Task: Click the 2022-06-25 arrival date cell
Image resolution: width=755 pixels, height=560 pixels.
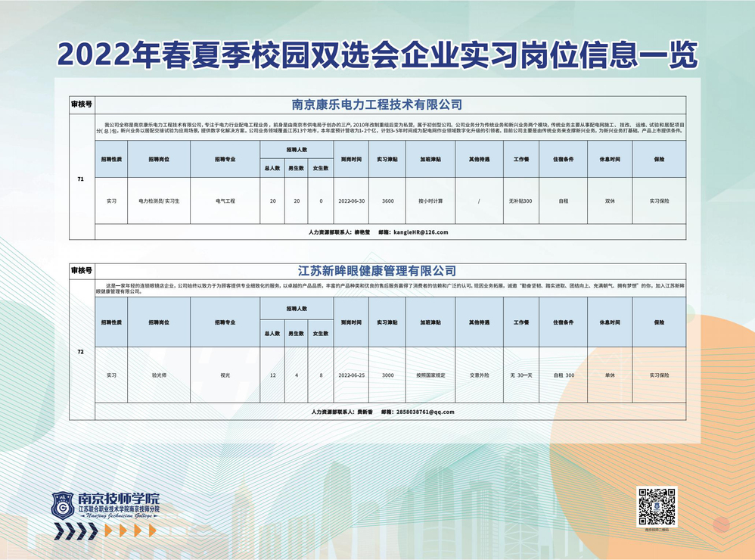Action: coord(352,375)
